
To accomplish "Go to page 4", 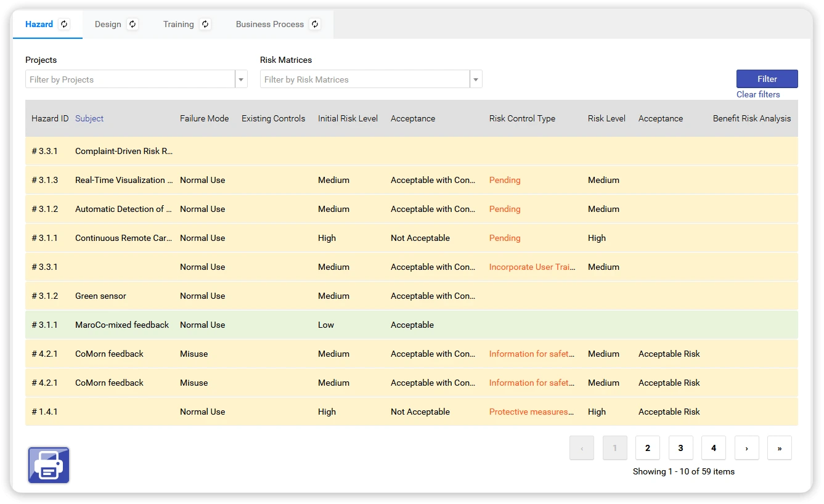I will (714, 448).
